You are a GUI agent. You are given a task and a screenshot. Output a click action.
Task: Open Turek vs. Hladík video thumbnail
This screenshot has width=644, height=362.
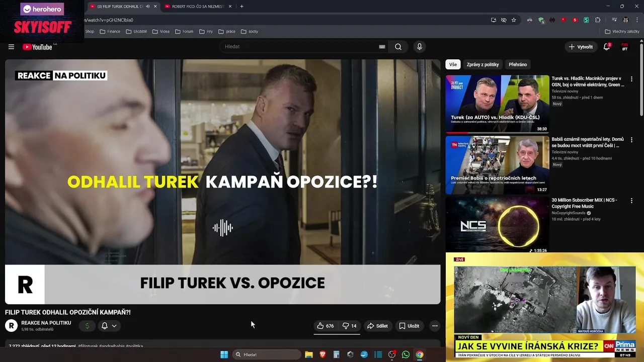(x=497, y=104)
